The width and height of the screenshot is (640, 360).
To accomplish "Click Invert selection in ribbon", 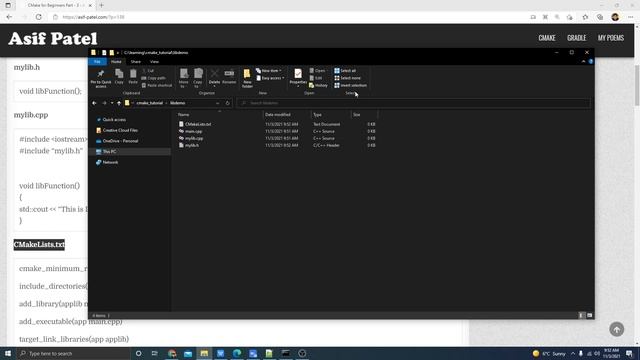I will point(350,85).
